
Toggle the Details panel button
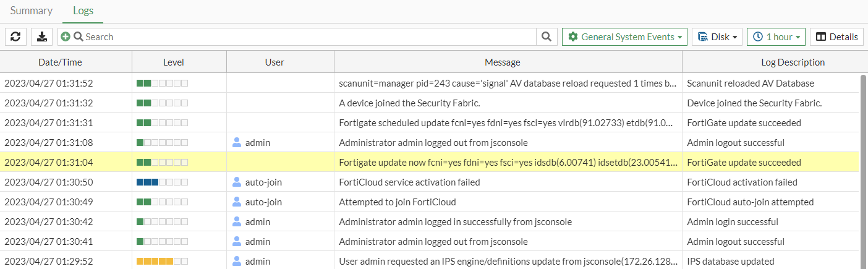[836, 37]
